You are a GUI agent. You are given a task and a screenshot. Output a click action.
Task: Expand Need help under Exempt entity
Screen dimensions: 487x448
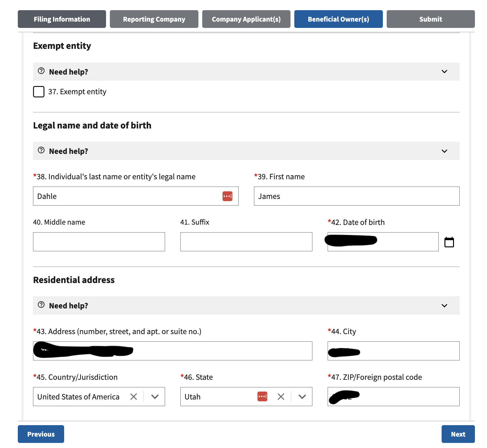[x=444, y=72]
